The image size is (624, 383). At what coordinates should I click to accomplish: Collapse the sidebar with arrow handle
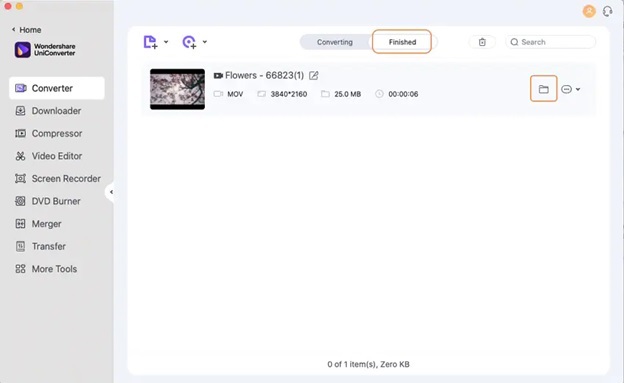pos(111,192)
